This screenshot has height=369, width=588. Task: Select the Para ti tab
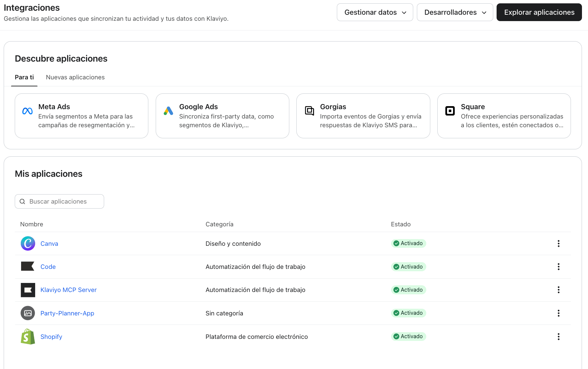tap(24, 77)
